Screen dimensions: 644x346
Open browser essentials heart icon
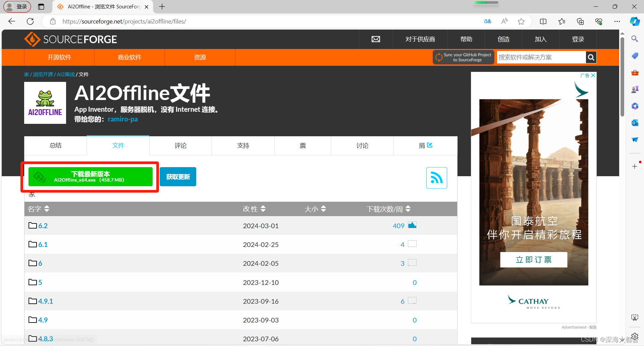599,21
